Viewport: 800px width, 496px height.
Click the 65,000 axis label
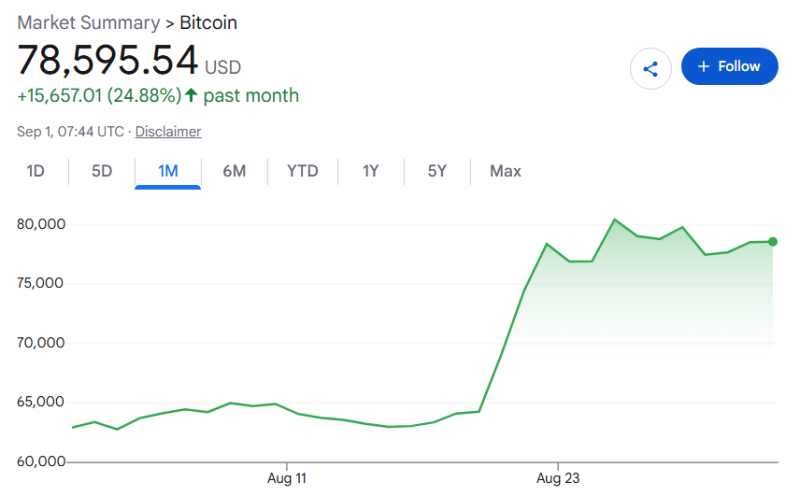coord(41,402)
